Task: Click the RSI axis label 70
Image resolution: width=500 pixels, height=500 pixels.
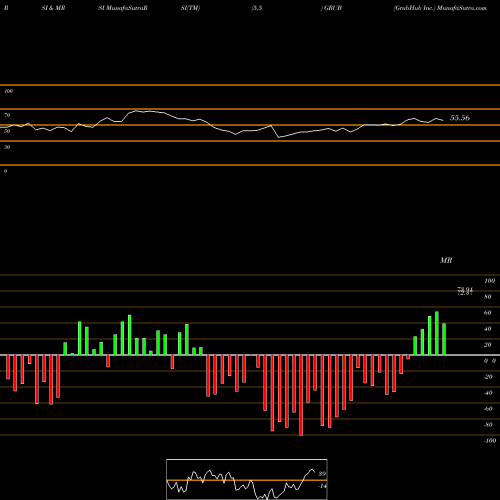Action: (x=7, y=115)
